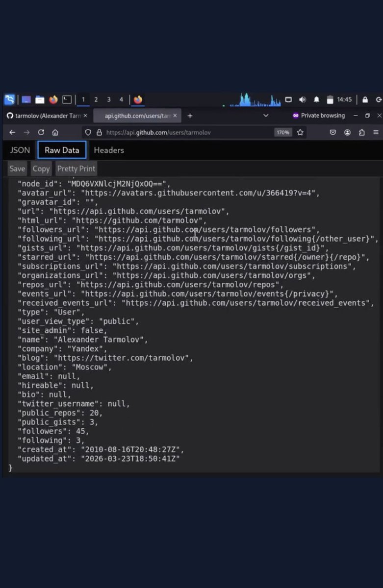The width and height of the screenshot is (383, 588).
Task: Reload the page
Action: (x=41, y=132)
